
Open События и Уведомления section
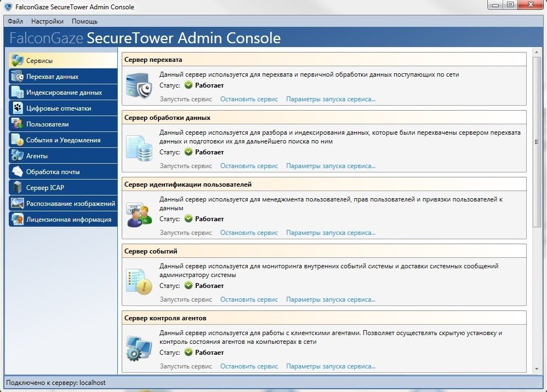click(x=63, y=140)
